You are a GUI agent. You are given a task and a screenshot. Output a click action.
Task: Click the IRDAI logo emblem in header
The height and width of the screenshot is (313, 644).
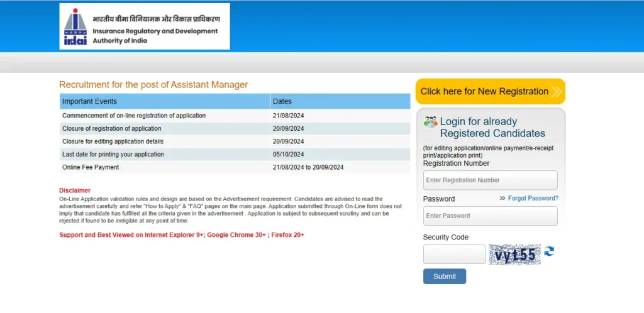coord(75,26)
